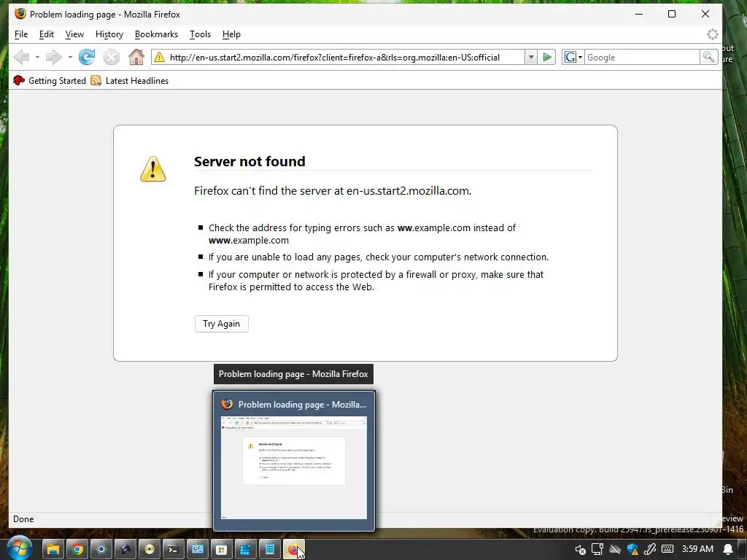This screenshot has width=747, height=560.
Task: Click the Done status bar text
Action: tap(23, 519)
